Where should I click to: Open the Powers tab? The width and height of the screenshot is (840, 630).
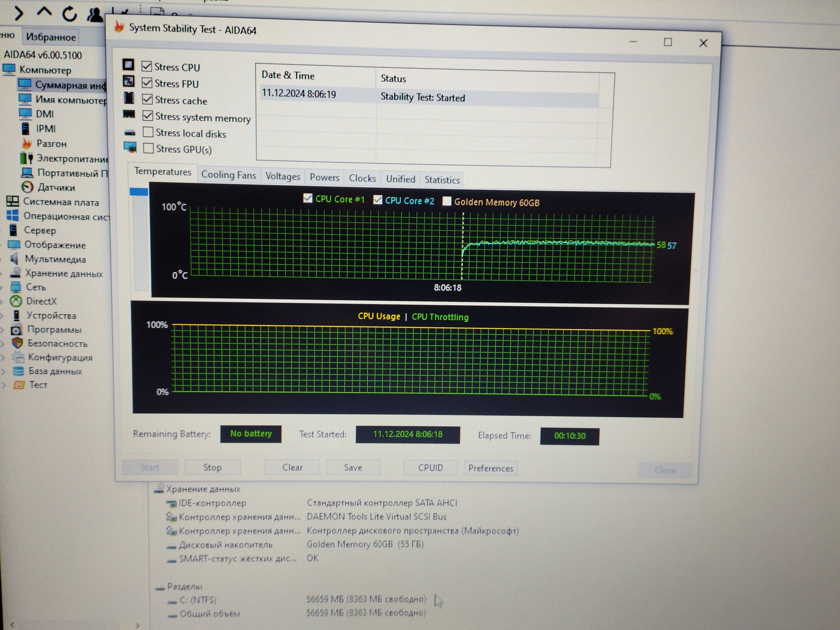[324, 177]
